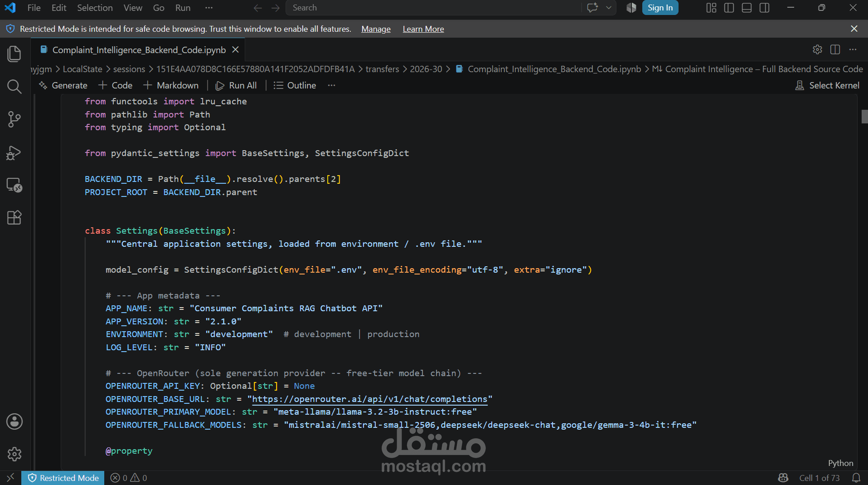Viewport: 868px width, 485px height.
Task: Click Select Kernel button
Action: click(827, 85)
